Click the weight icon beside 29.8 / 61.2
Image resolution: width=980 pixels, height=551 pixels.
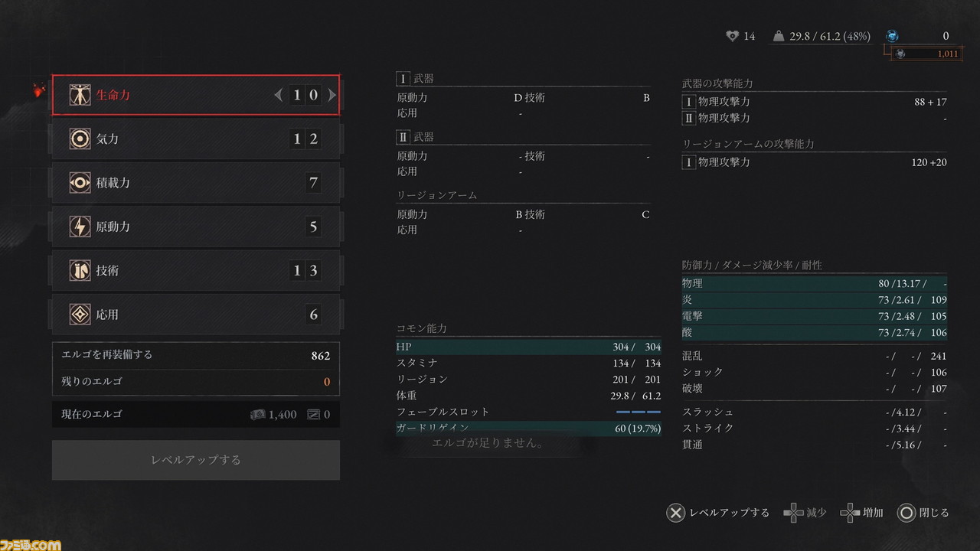tap(779, 36)
